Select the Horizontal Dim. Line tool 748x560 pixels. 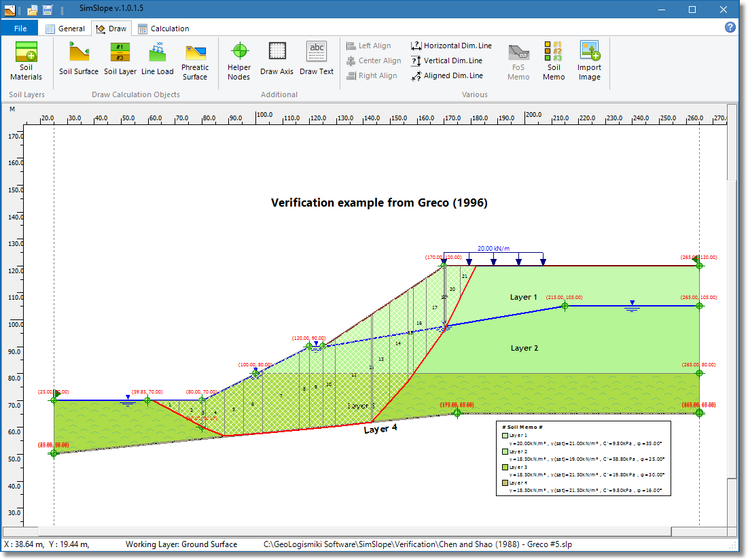452,46
